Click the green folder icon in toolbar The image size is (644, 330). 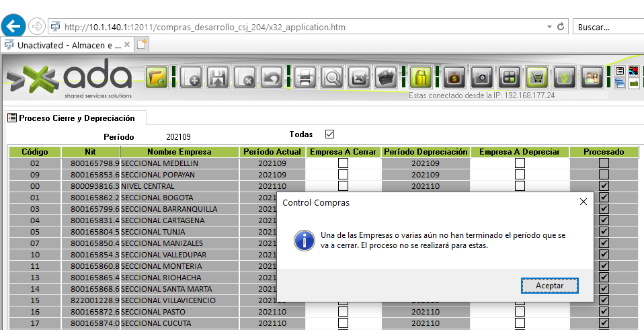[x=157, y=77]
